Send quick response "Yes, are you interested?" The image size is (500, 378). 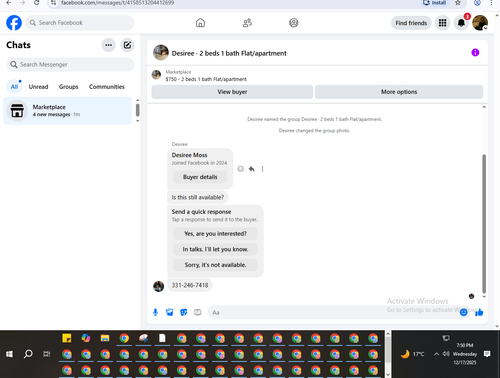click(x=215, y=234)
